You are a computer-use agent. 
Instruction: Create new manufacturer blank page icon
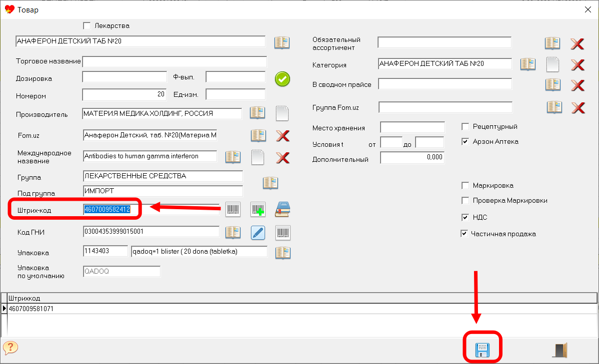282,113
